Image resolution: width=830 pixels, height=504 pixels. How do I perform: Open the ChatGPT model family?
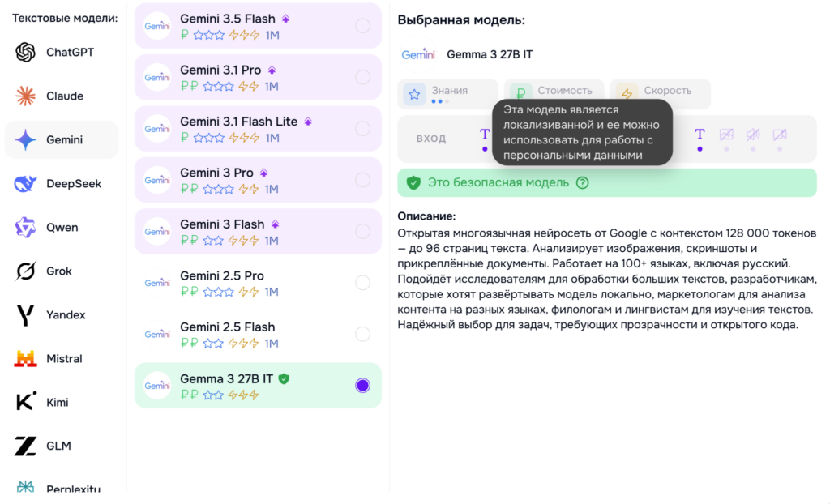62,53
